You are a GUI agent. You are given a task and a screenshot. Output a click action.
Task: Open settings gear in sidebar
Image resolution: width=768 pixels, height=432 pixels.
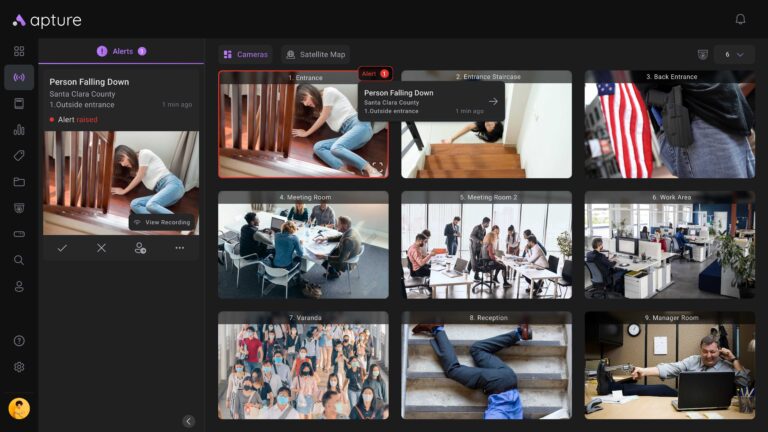[18, 367]
